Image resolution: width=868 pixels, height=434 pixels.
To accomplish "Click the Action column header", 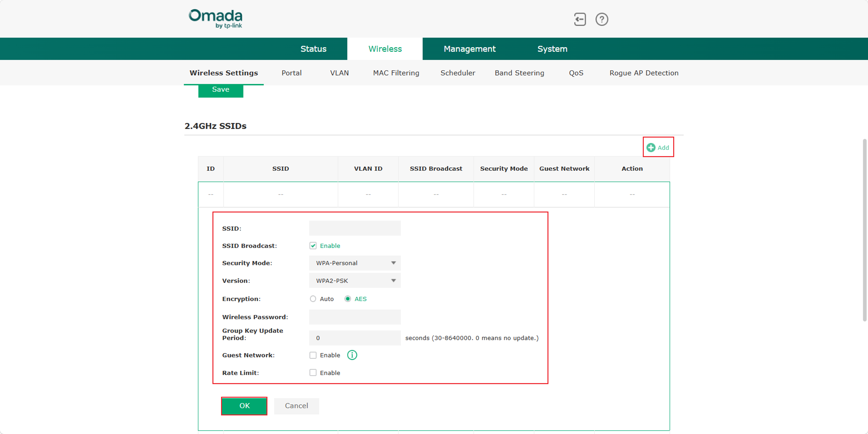I will point(632,168).
